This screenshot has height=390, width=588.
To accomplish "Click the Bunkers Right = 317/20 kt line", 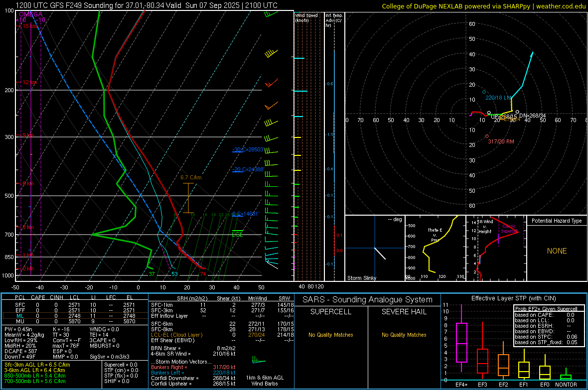I will pyautogui.click(x=193, y=367).
